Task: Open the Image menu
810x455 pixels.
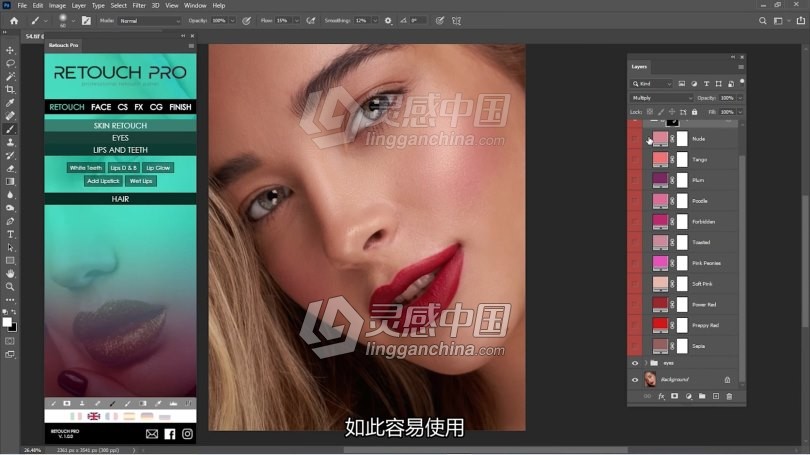Action: (x=57, y=6)
